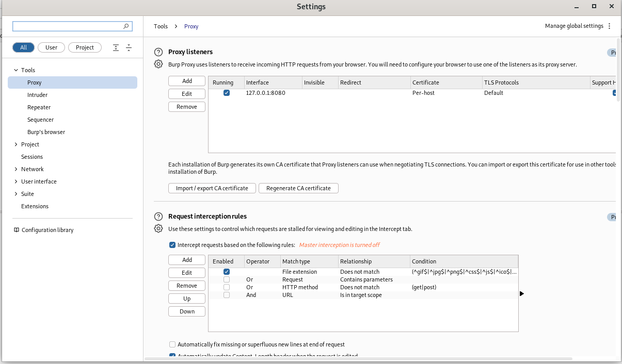Click the Configuration library book icon
The width and height of the screenshot is (622, 364).
[17, 230]
